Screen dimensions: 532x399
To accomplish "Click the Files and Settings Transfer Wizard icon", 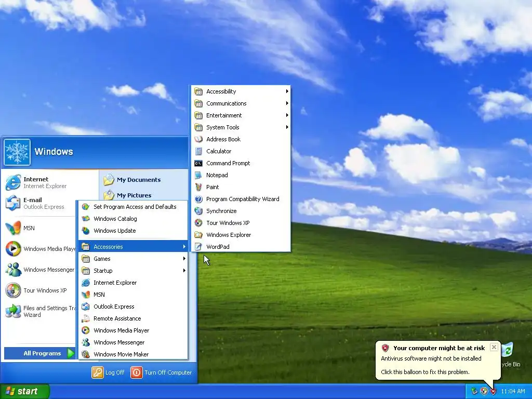I will click(13, 311).
